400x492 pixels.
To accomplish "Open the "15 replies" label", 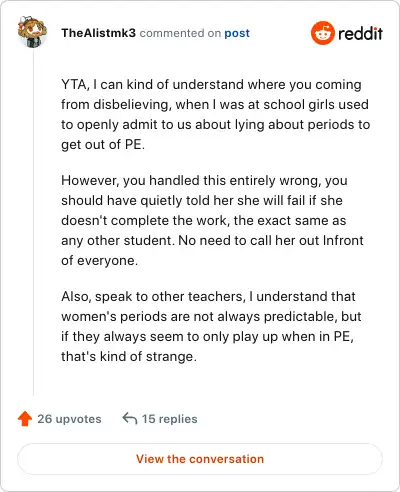I will [x=169, y=419].
